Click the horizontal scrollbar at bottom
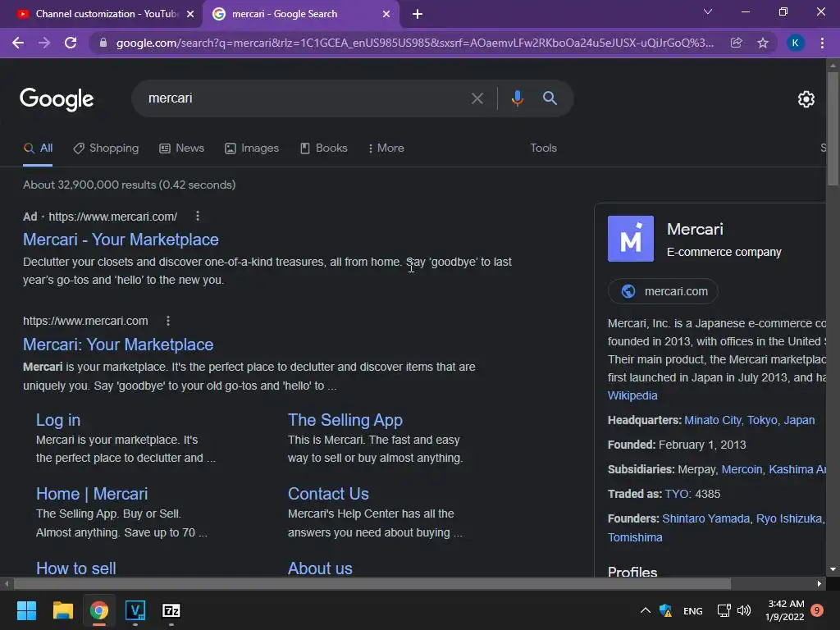Image resolution: width=840 pixels, height=630 pixels. (372, 583)
